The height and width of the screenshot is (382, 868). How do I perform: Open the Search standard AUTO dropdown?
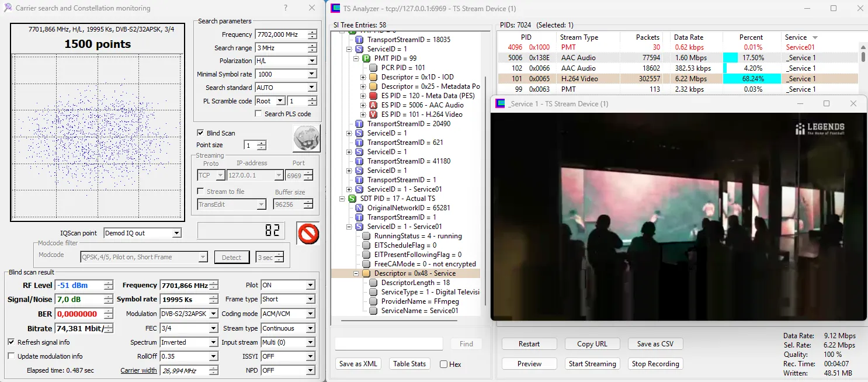(x=311, y=88)
